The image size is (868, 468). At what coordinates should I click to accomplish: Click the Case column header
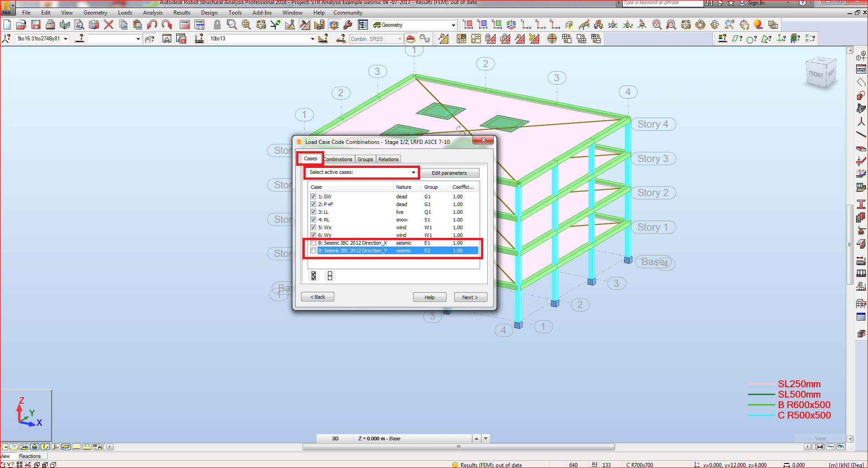351,187
